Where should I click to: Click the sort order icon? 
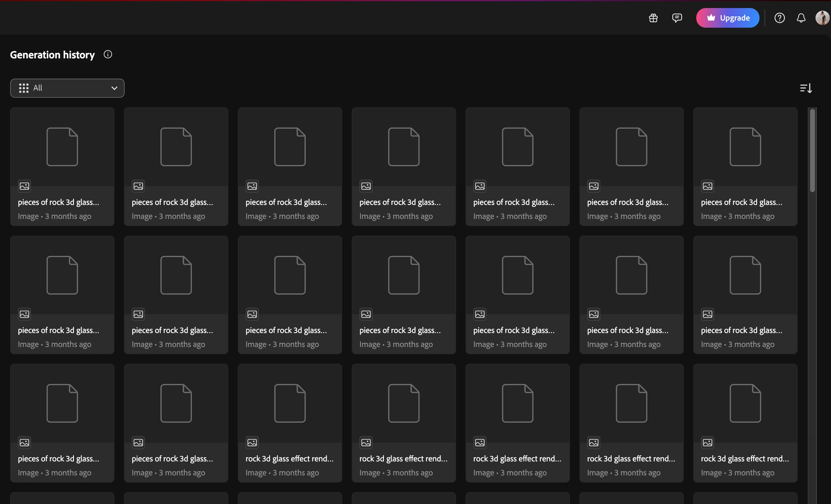tap(806, 88)
